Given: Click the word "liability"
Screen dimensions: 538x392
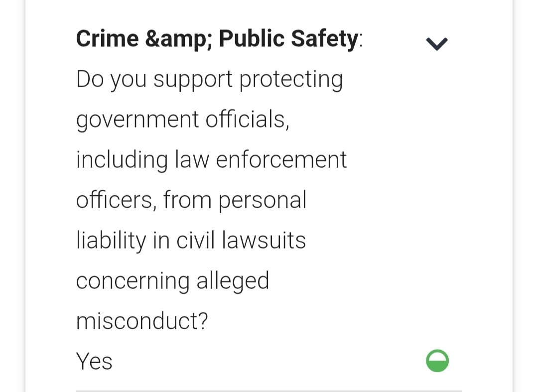Looking at the screenshot, I should (111, 241).
